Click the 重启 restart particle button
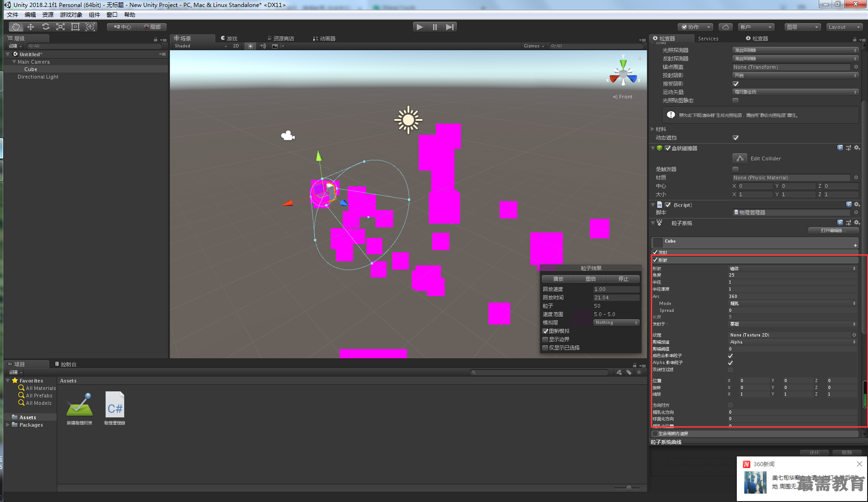The height and width of the screenshot is (502, 868). click(x=591, y=279)
